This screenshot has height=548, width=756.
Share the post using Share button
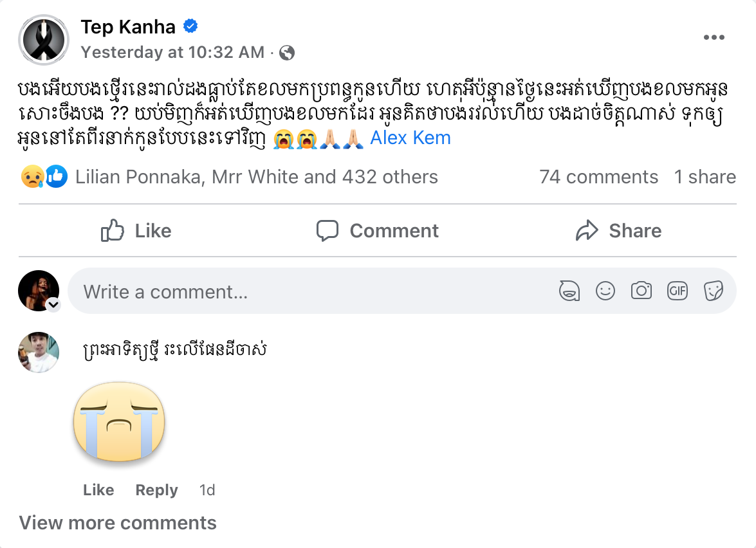click(618, 231)
